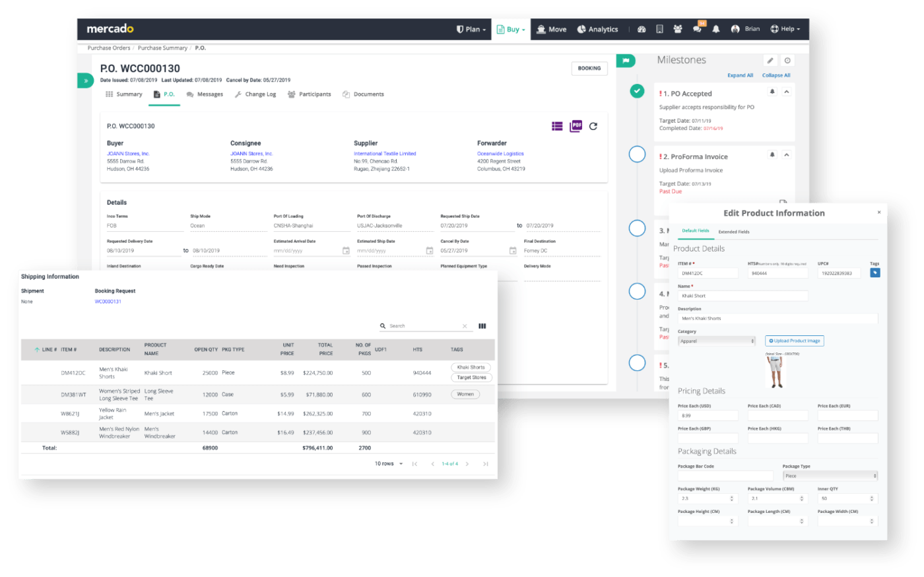924x577 pixels.
Task: Click the building icon in the top navbar
Action: tap(659, 29)
